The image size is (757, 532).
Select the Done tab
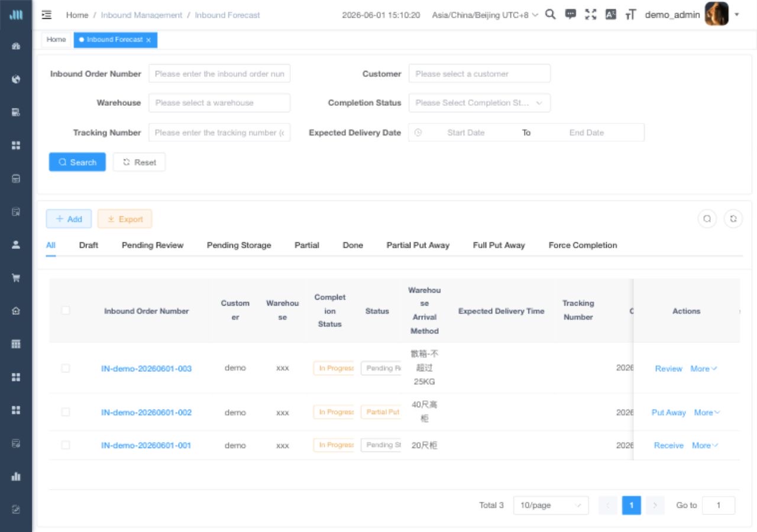pos(353,245)
